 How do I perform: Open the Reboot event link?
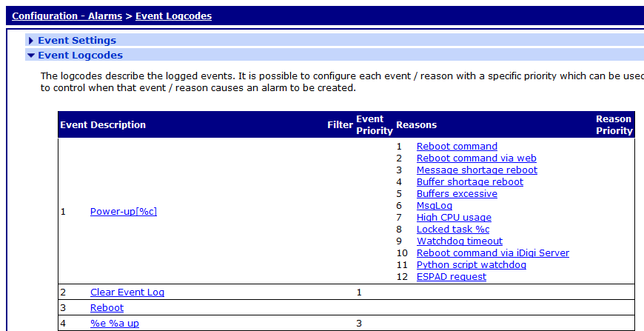coord(107,308)
